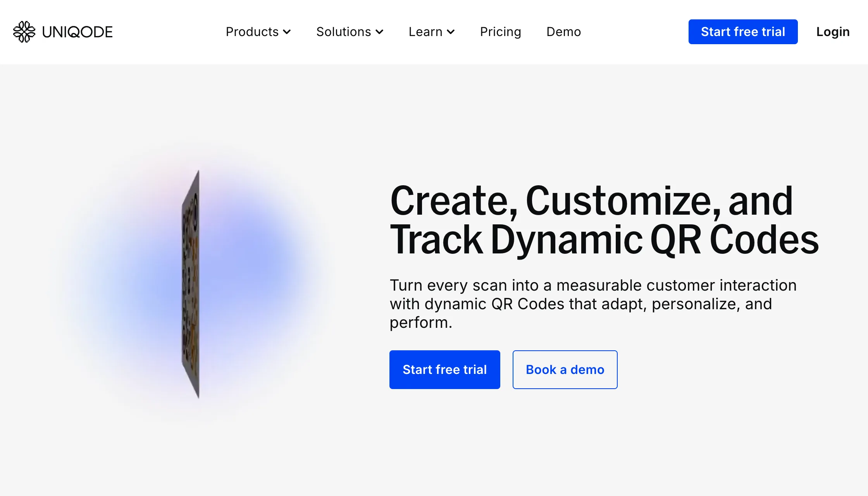Click the UNIQODE wordmark in the header
868x496 pixels.
pos(77,32)
